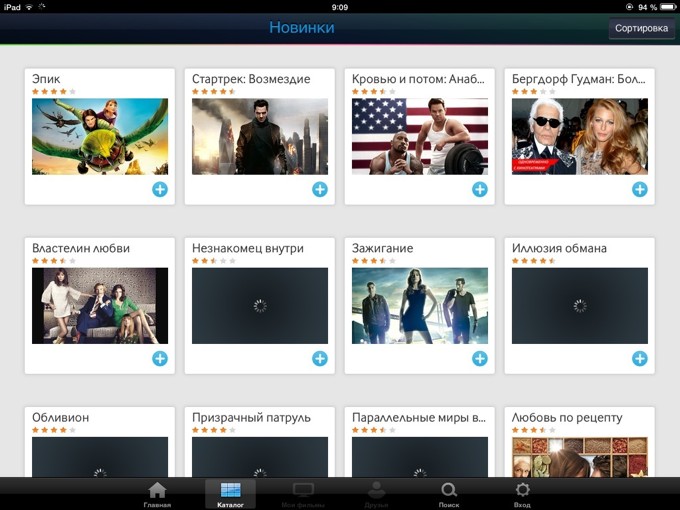Tap the Обливион title
680x510 pixels.
(60, 417)
